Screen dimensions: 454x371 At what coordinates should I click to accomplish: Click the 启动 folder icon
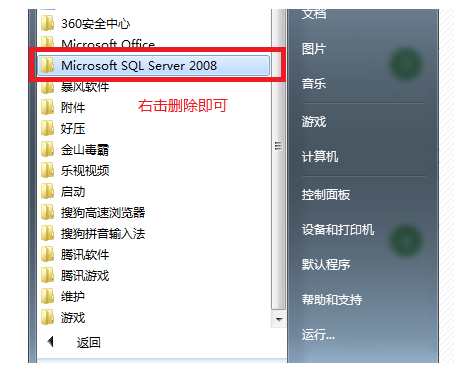47,191
